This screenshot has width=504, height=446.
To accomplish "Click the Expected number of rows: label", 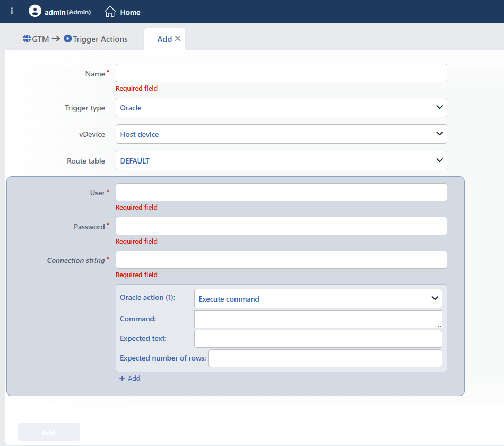I will 163,358.
